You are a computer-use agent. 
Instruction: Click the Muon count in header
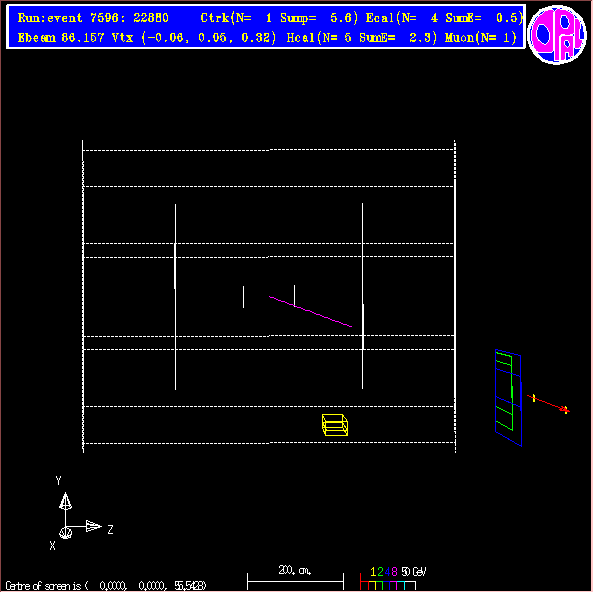pyautogui.click(x=481, y=37)
